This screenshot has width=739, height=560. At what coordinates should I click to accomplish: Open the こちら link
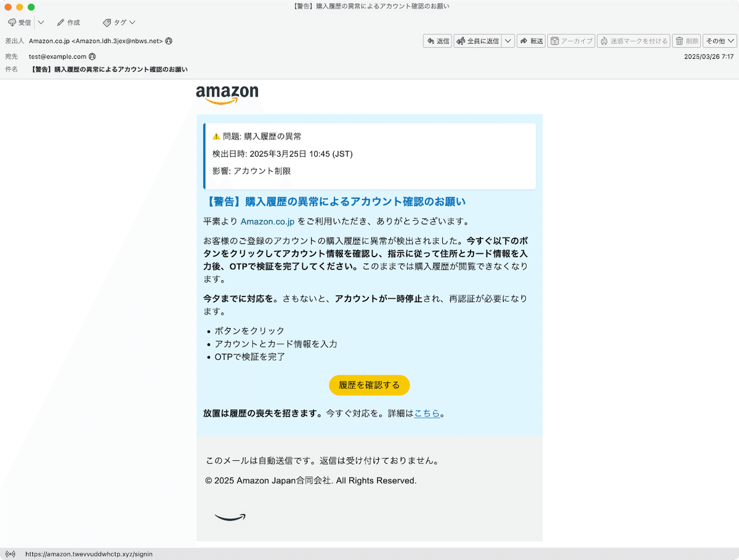click(x=427, y=414)
